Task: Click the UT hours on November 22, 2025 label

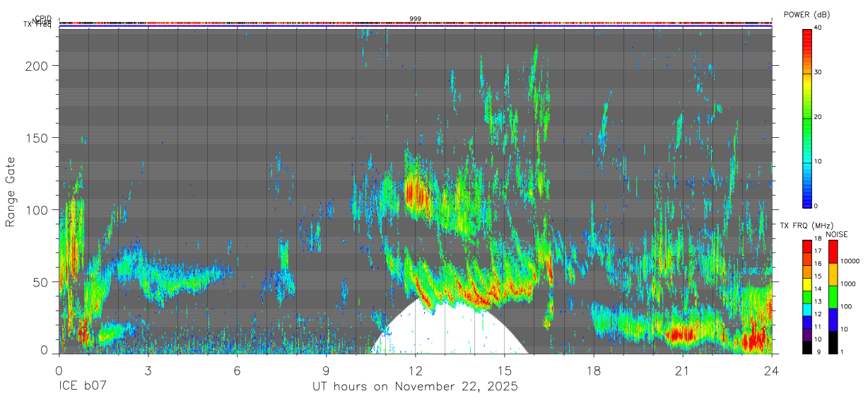Action: [x=415, y=387]
